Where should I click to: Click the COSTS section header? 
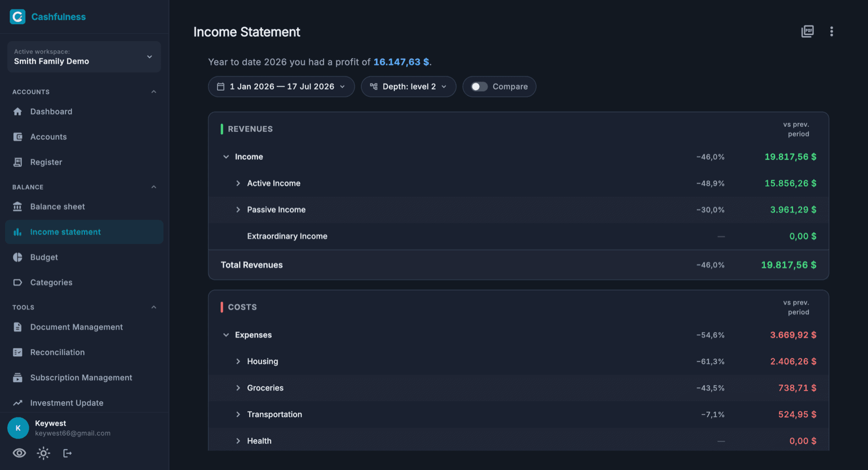click(x=242, y=307)
